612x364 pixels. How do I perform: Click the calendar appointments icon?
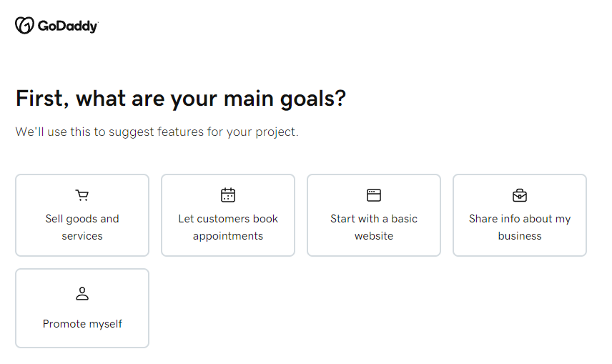point(228,195)
